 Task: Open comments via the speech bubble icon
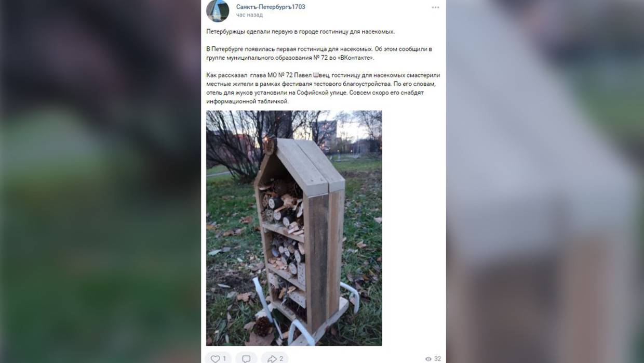coord(246,359)
